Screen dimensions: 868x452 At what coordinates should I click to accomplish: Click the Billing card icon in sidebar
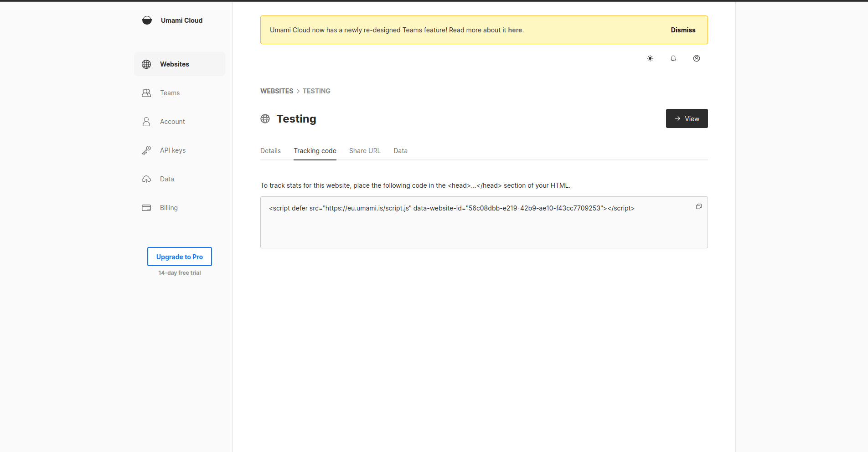click(146, 208)
